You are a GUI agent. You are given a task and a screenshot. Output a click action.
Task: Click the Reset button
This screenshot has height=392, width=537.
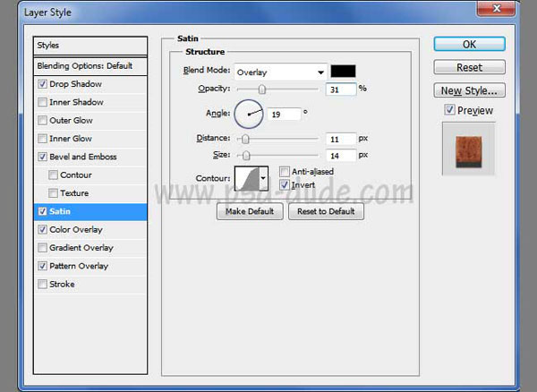(x=469, y=67)
